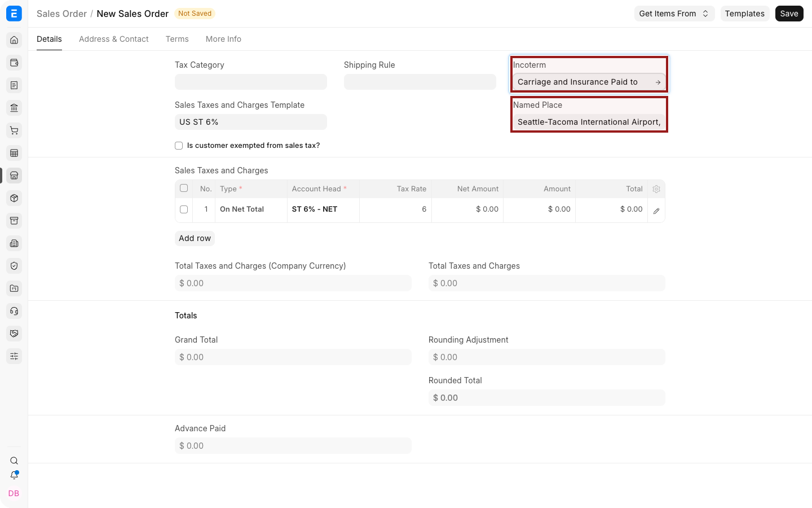Image resolution: width=812 pixels, height=508 pixels.
Task: Open the storefront Selling icon in sidebar
Action: tap(14, 176)
